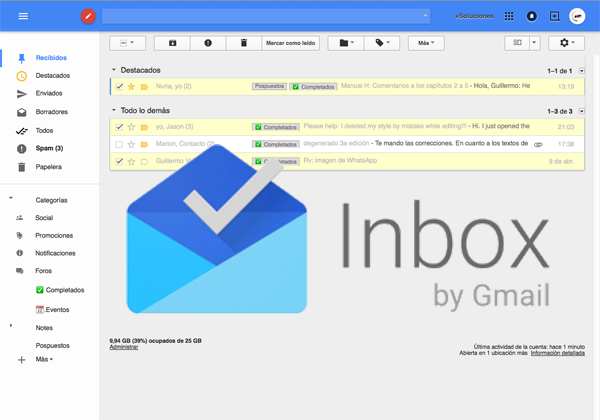The height and width of the screenshot is (420, 600).
Task: Expand the sidebar Más menu
Action: point(44,359)
